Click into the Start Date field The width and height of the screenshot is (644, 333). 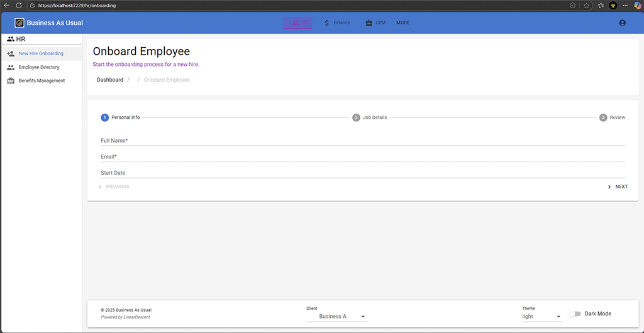pos(362,173)
